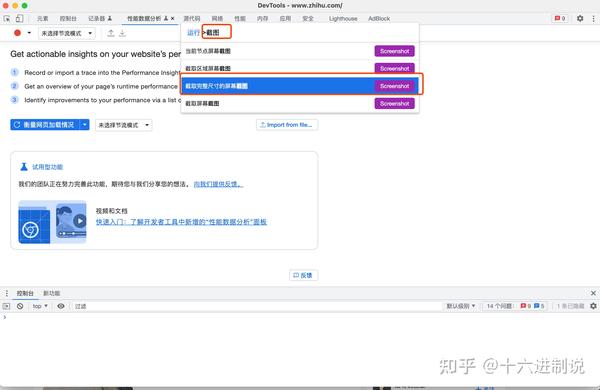Select the highlighted full size screenshot command
600x390 pixels.
300,86
